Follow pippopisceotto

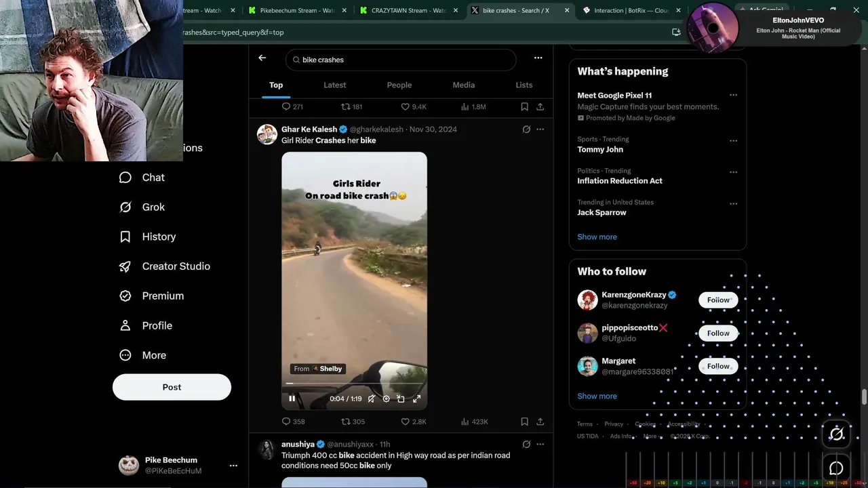click(718, 333)
